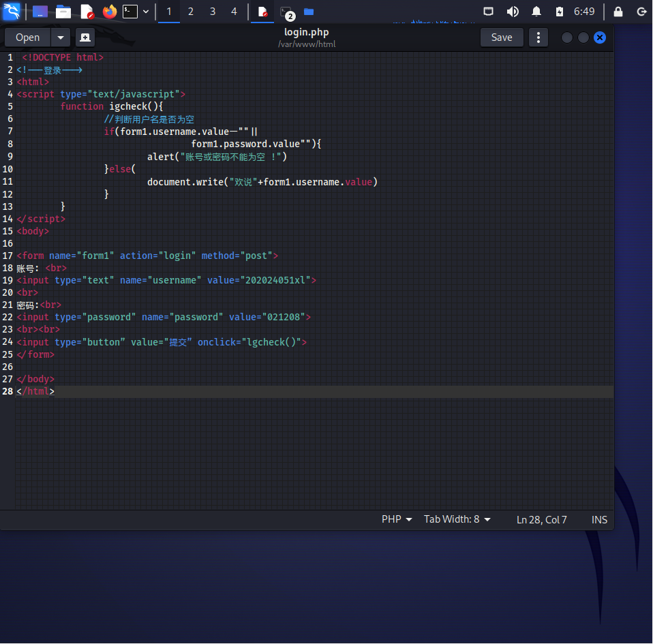Click the closing </form> tag
The image size is (653, 644).
(35, 354)
